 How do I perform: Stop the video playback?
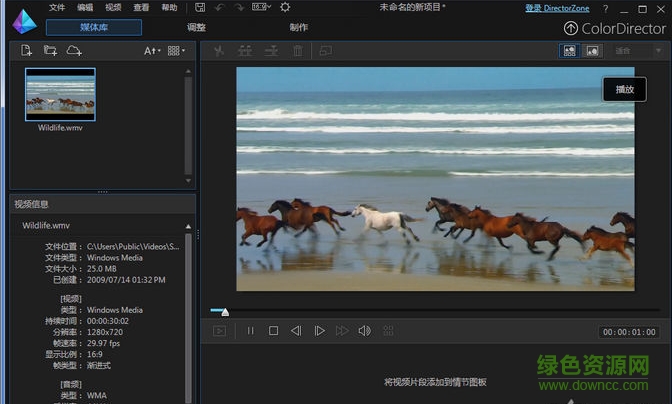[273, 331]
